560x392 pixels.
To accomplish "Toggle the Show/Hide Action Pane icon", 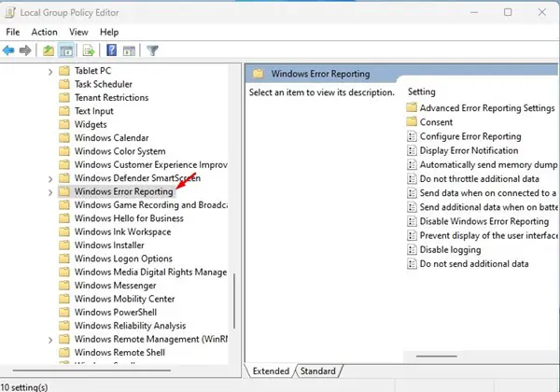I will point(129,50).
